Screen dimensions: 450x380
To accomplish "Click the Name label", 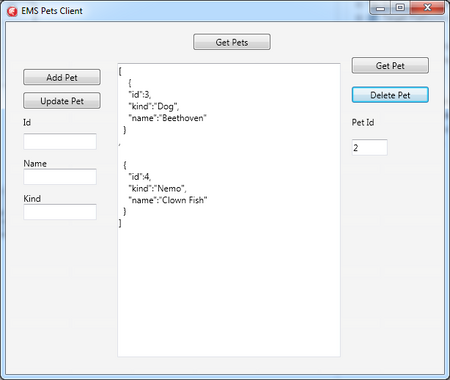I will click(35, 163).
